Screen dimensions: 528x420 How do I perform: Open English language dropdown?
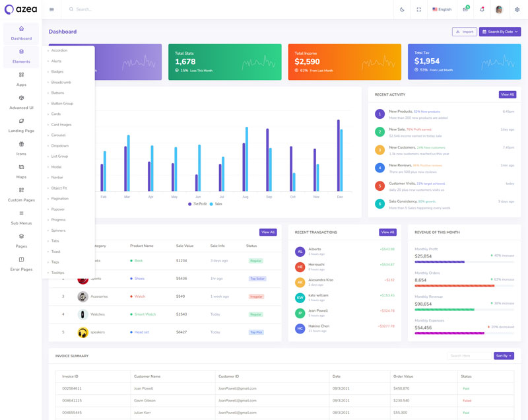pos(442,10)
